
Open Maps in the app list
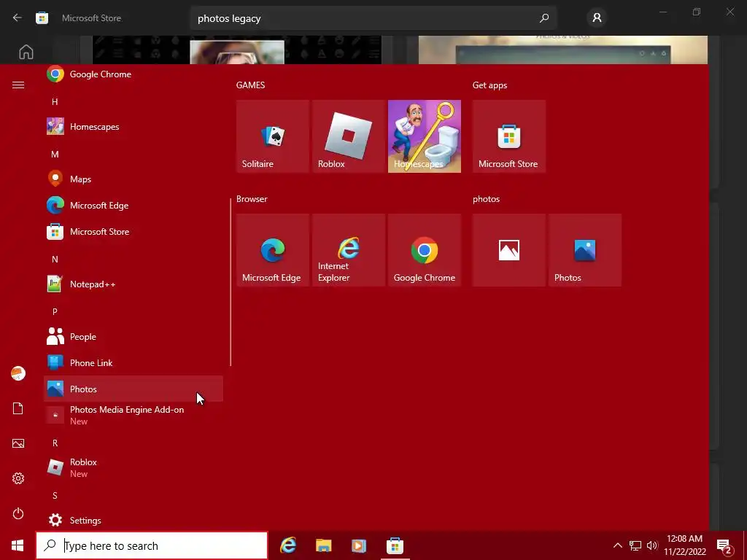tap(133, 179)
